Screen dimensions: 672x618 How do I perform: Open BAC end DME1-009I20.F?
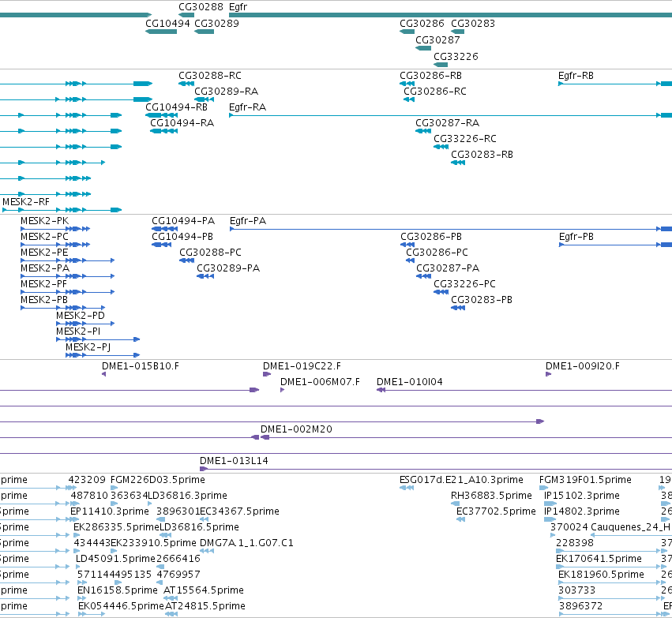click(x=583, y=366)
